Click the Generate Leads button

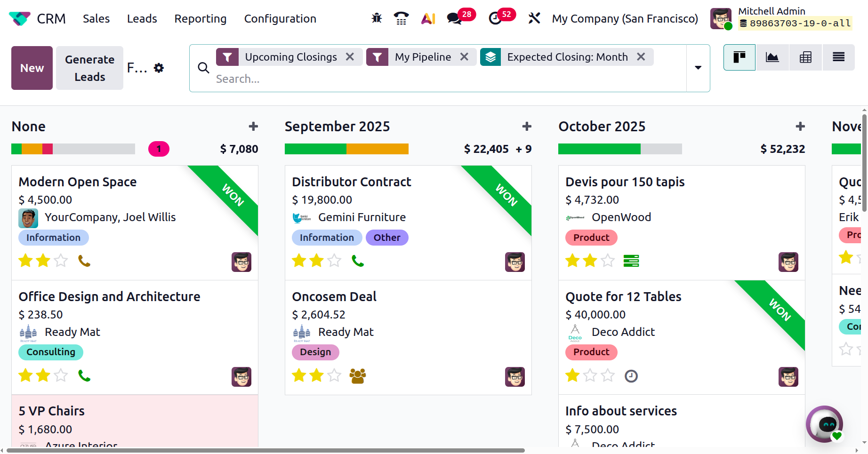click(x=89, y=68)
